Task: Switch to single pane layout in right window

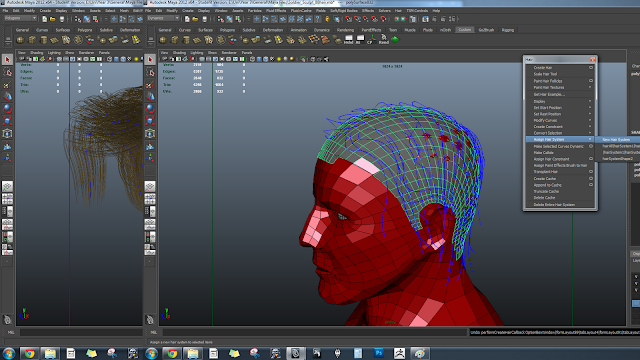Action: (150, 186)
